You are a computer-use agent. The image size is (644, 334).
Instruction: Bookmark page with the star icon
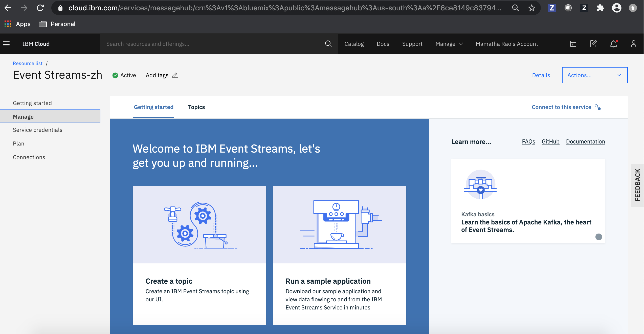pos(532,8)
